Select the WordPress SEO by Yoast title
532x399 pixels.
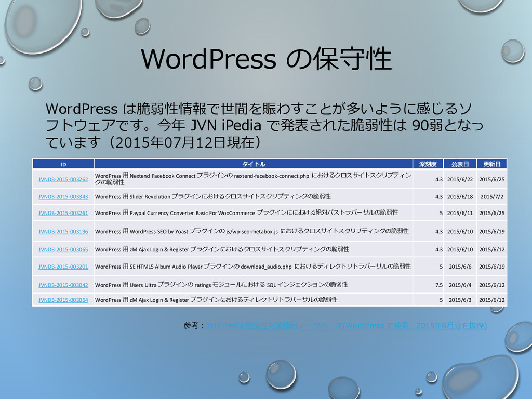pos(252,231)
